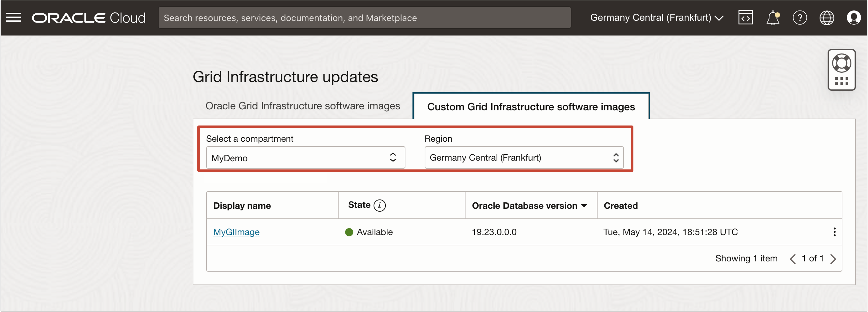Open the language globe icon
Screen dimensions: 868x312
click(827, 18)
